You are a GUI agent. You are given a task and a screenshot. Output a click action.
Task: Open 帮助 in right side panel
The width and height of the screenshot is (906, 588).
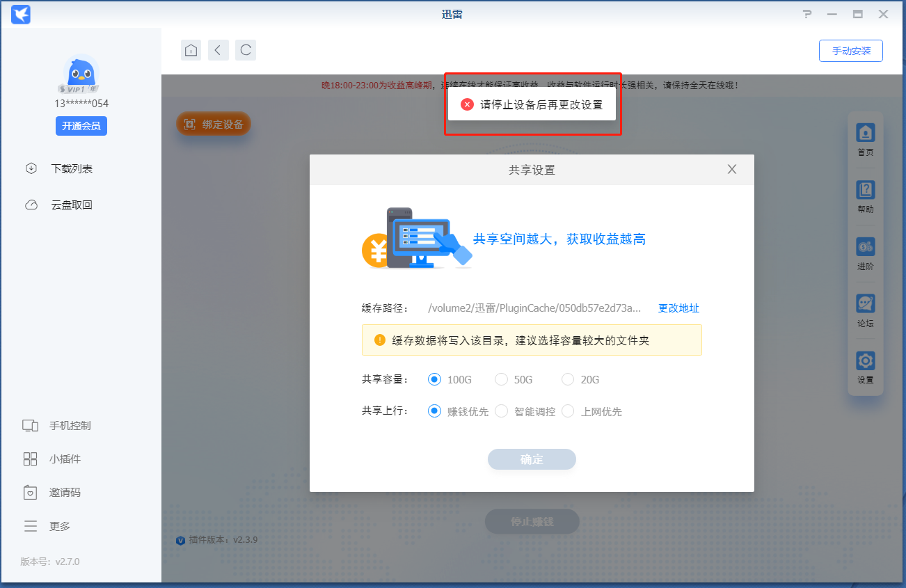click(866, 197)
